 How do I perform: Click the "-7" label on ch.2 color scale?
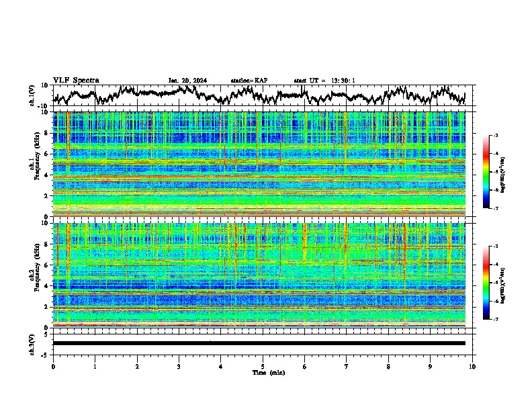496,319
